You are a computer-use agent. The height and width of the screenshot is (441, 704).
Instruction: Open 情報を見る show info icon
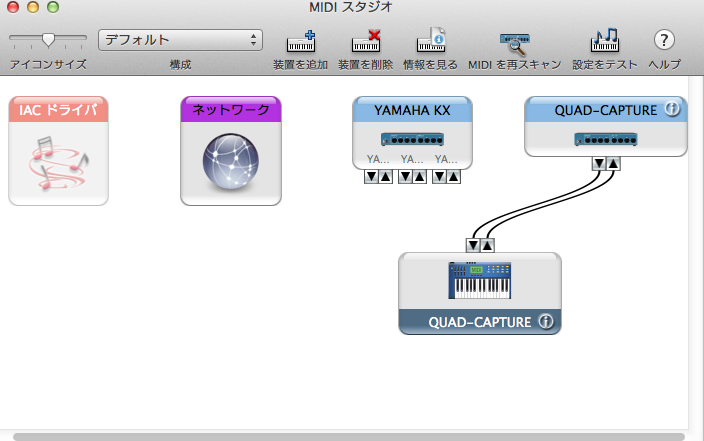click(x=431, y=40)
